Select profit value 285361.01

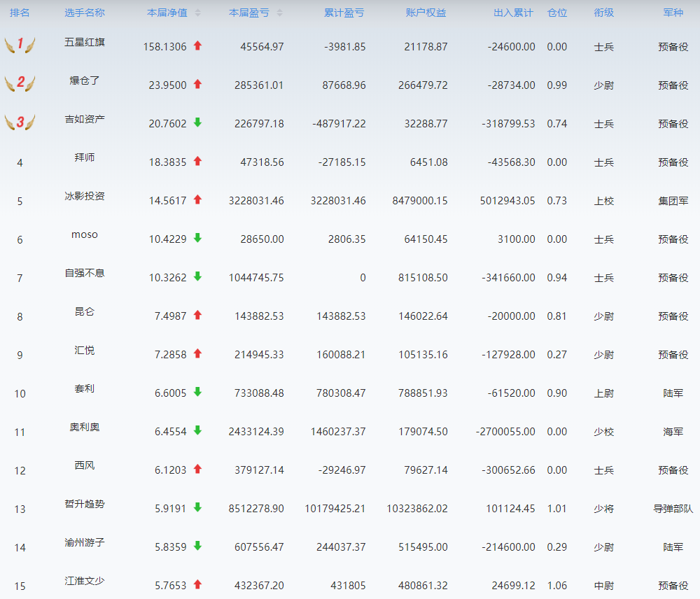pos(259,85)
